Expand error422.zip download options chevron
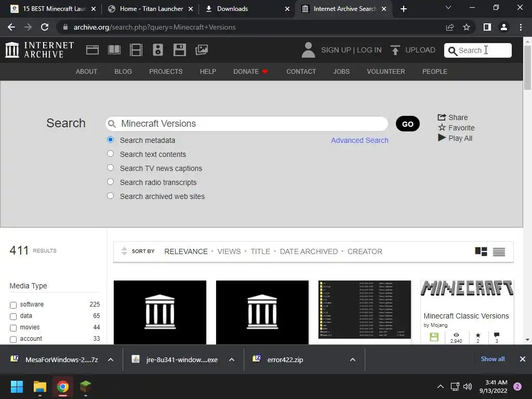 (353, 360)
